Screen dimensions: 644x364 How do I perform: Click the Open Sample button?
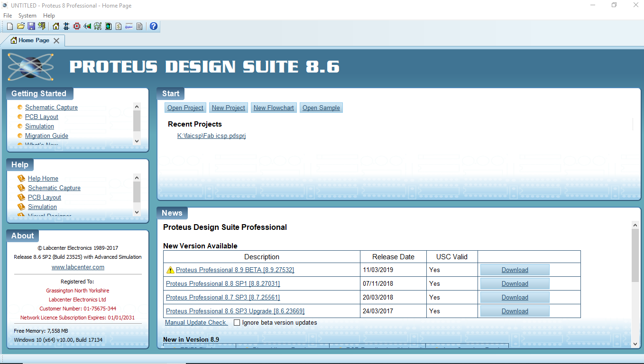(x=321, y=108)
